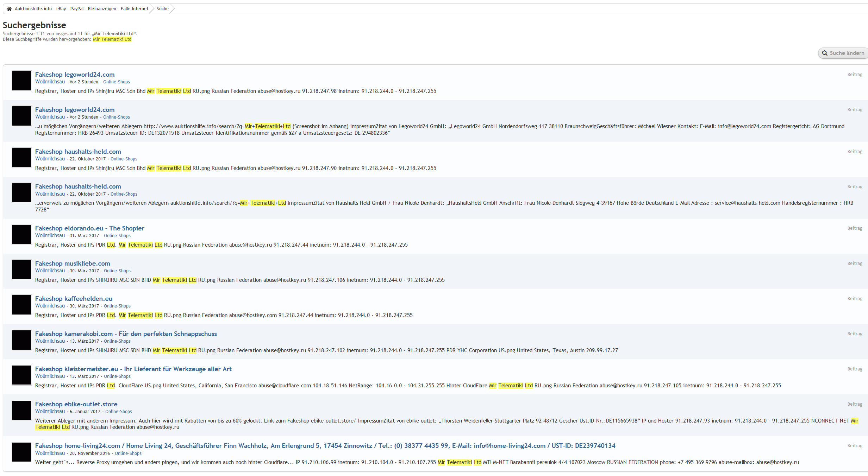Click avatar beside eldorando.eu result
The image size is (868, 476).
[22, 234]
